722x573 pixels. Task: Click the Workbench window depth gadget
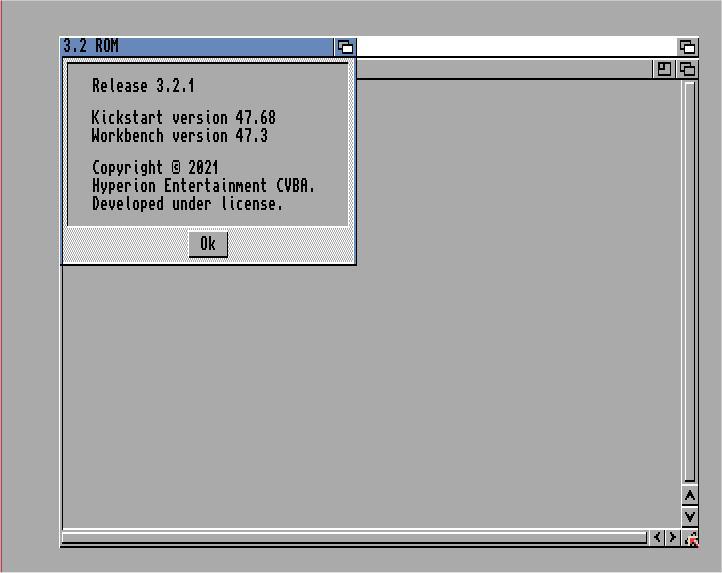(x=687, y=69)
